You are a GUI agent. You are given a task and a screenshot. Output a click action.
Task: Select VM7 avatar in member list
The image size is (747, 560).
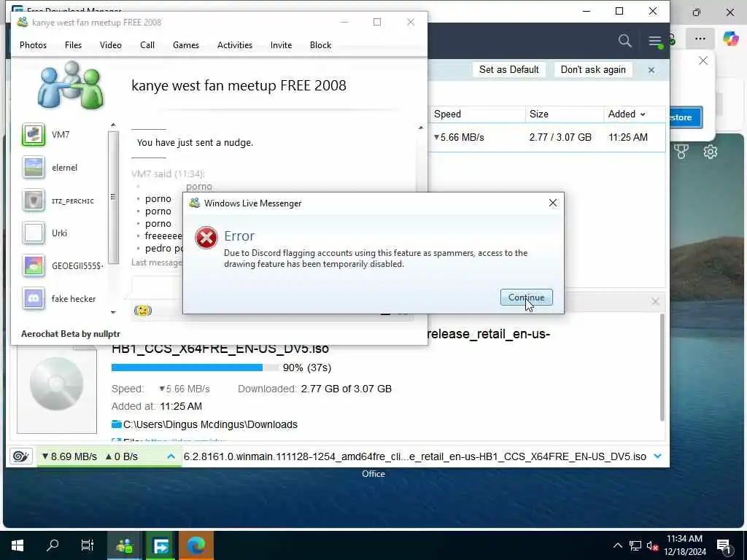(34, 135)
